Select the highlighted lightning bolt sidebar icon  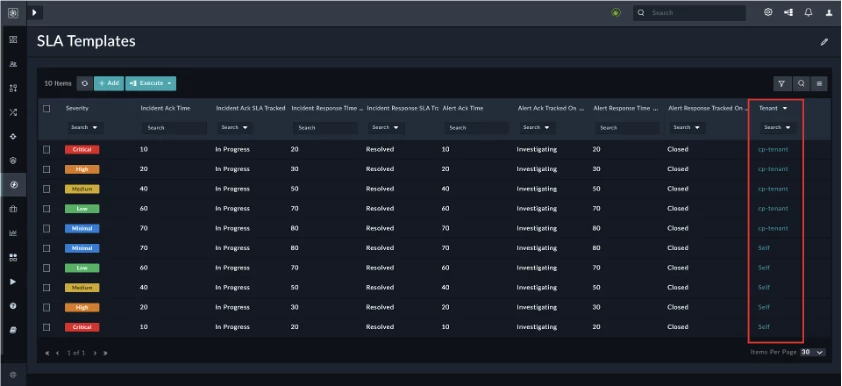point(13,185)
